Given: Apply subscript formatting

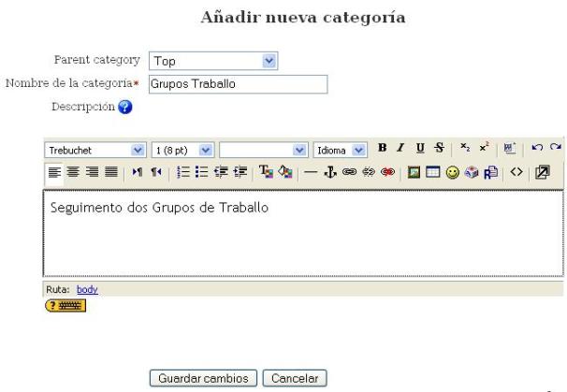Looking at the screenshot, I should pos(465,148).
